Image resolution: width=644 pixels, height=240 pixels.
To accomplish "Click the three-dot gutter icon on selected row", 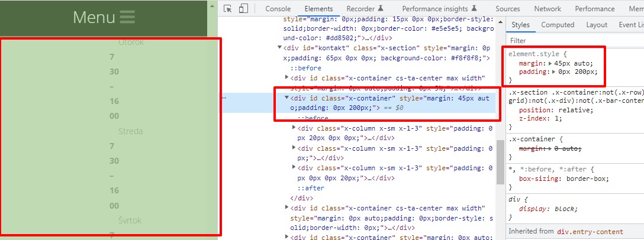I will (x=224, y=98).
